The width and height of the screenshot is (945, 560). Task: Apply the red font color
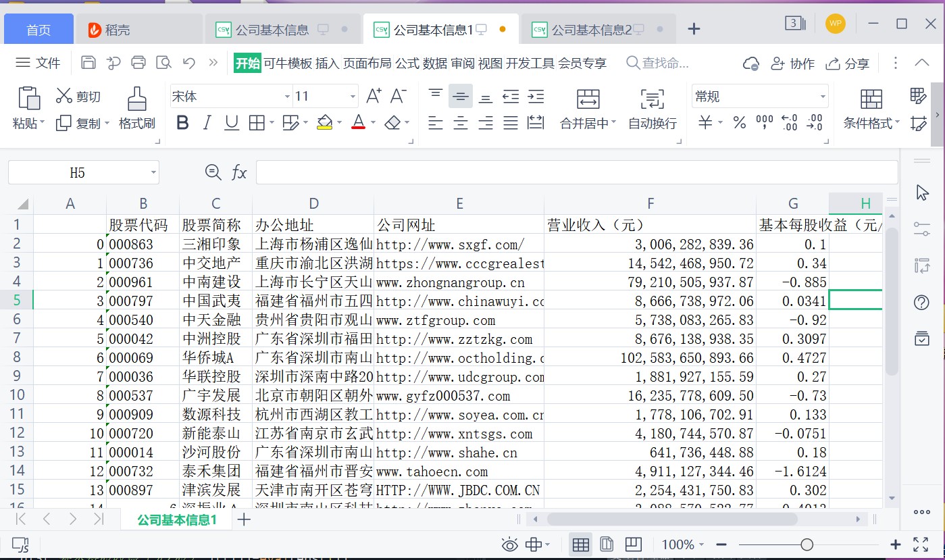[x=359, y=123]
